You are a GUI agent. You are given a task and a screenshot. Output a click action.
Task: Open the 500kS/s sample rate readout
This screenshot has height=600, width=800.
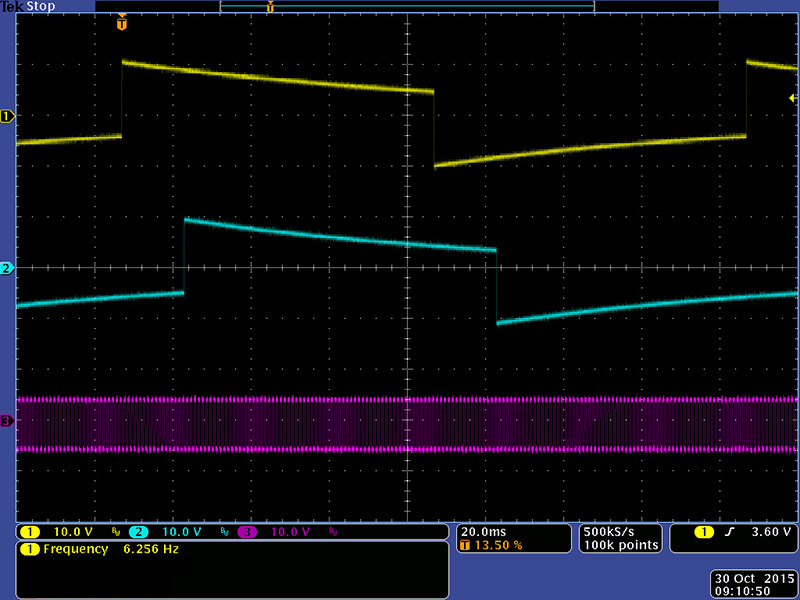pyautogui.click(x=621, y=531)
